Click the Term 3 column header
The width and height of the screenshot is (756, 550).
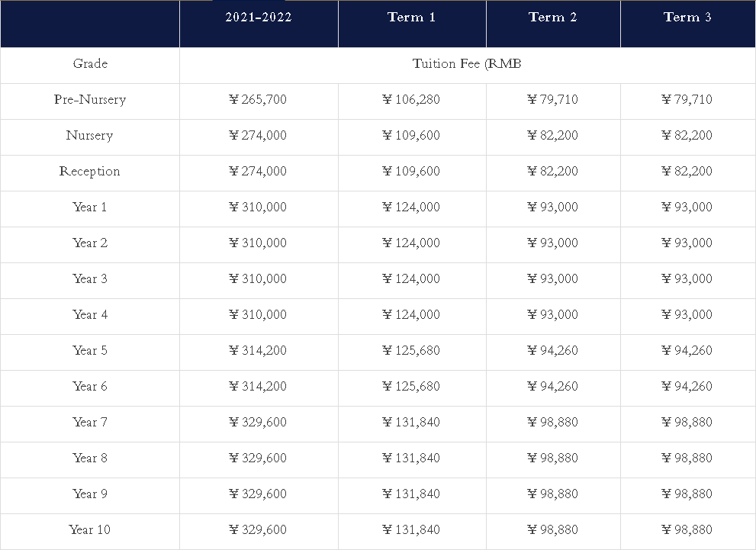[x=687, y=17]
